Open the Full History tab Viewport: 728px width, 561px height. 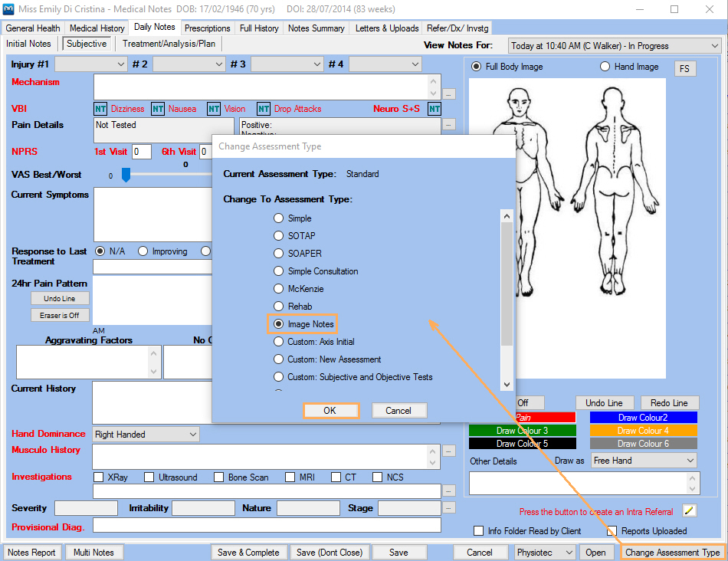coord(259,28)
